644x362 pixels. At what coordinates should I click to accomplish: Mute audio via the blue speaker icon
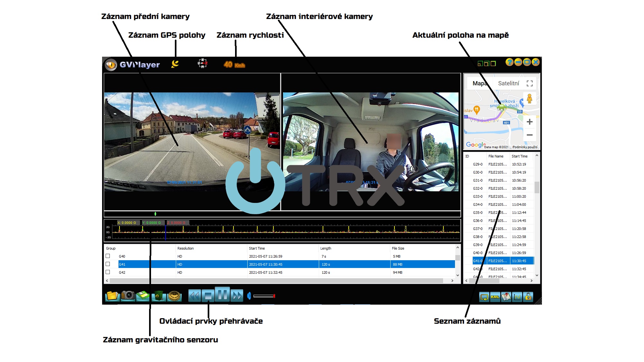click(x=249, y=295)
